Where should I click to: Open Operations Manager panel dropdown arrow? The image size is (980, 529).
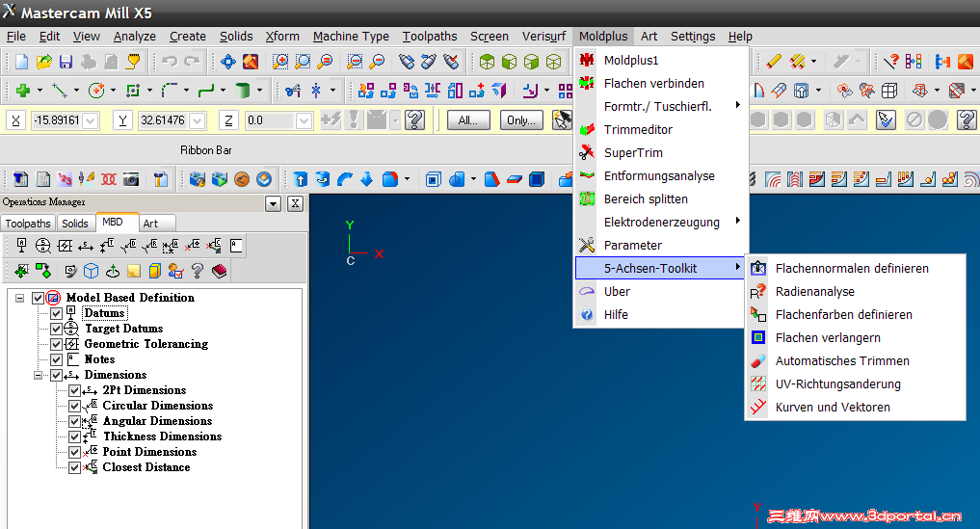[273, 203]
